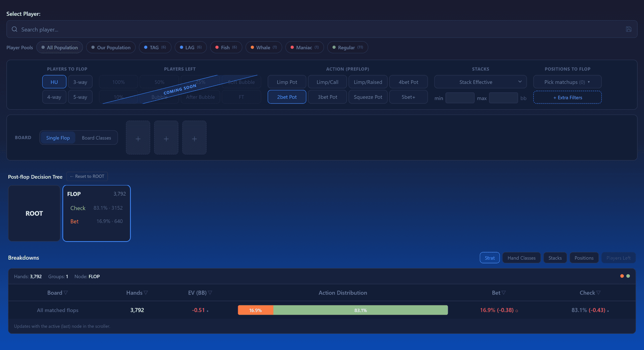644x350 pixels.
Task: Click Reset to ROOT button
Action: [x=87, y=176]
